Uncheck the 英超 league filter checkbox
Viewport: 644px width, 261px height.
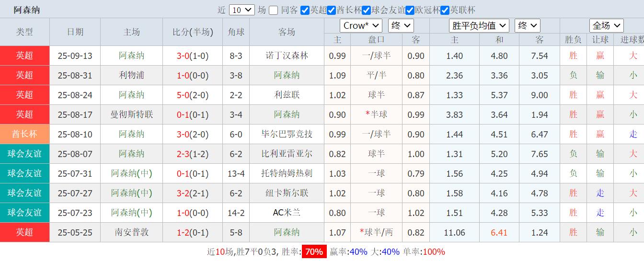point(305,10)
